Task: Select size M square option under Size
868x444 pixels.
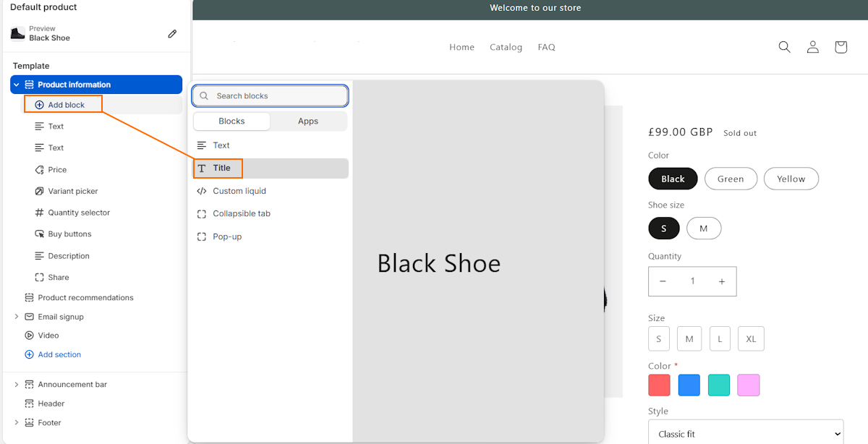Action: coord(689,338)
